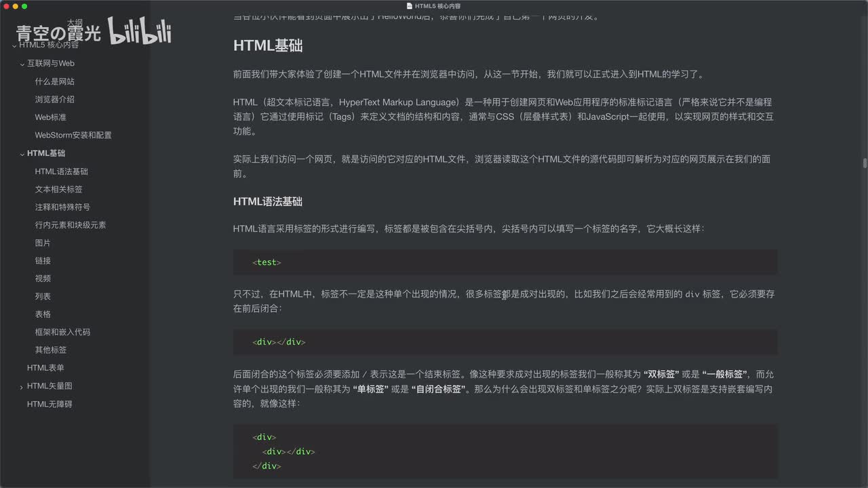This screenshot has width=868, height=488.
Task: Click the HyperText Markup Language text
Action: [398, 102]
